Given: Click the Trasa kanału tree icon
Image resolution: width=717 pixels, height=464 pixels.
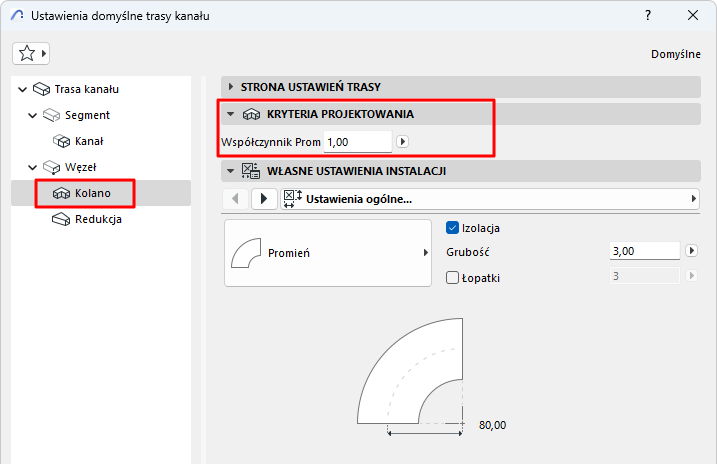Looking at the screenshot, I should 42,89.
